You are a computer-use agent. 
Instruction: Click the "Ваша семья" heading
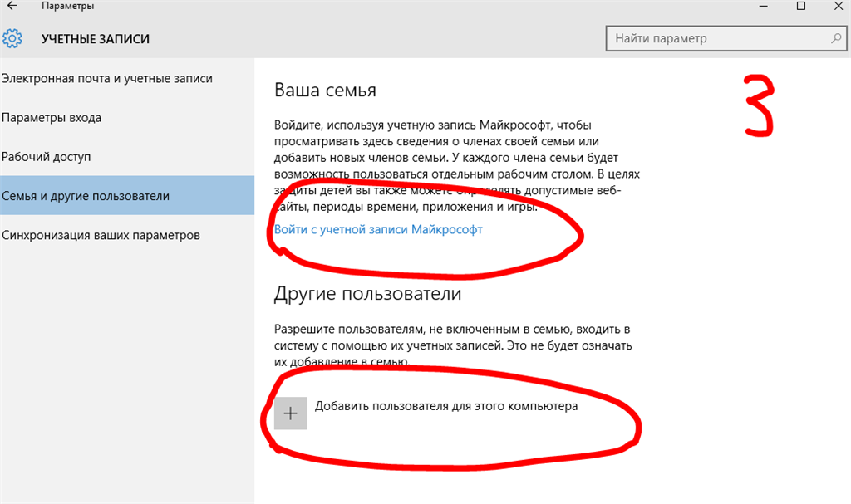coord(325,90)
